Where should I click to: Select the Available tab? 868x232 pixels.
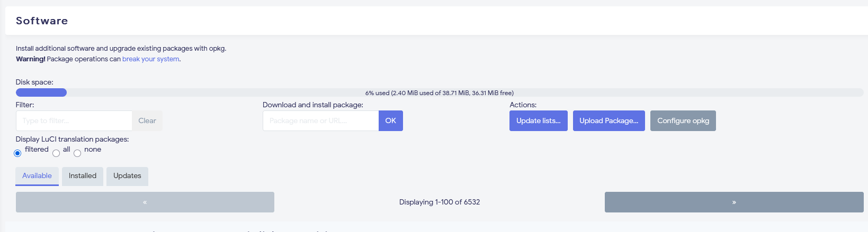point(37,176)
